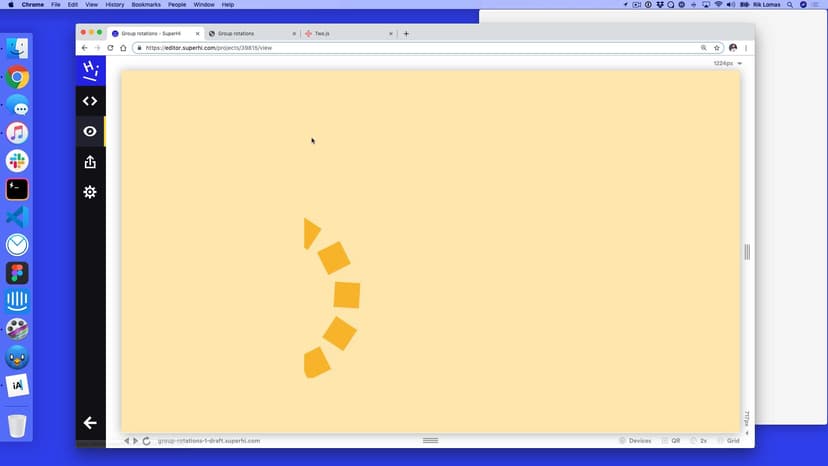Open project settings gear icon
This screenshot has height=466, width=828.
click(x=90, y=192)
